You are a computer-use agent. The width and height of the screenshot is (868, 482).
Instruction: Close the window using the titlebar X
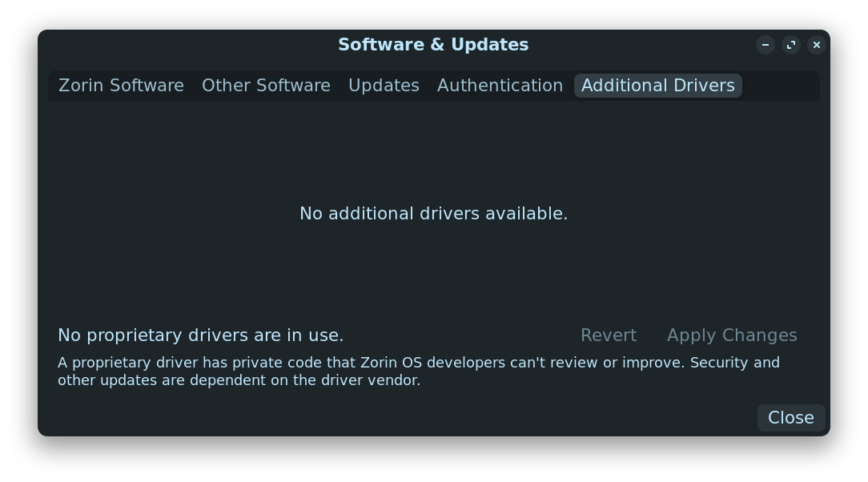point(817,45)
